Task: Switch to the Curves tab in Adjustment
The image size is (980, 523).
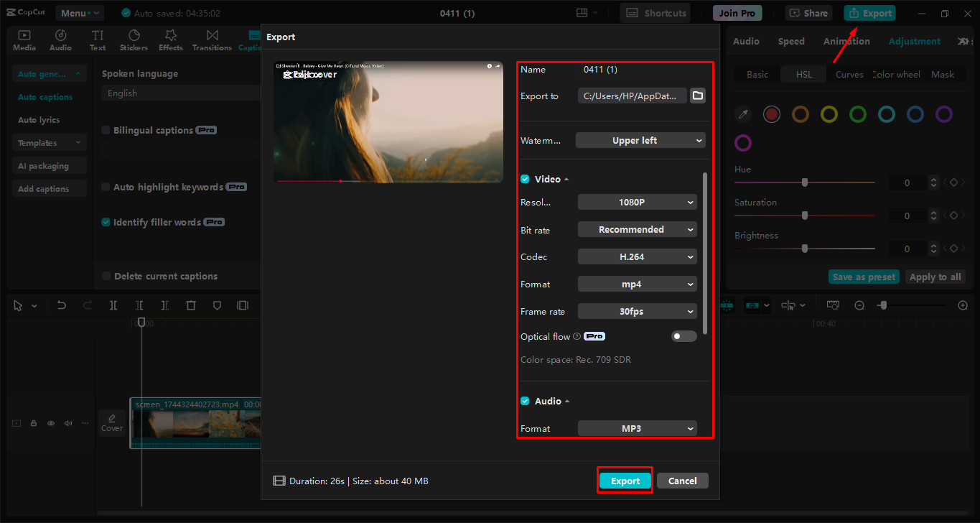Action: point(849,74)
